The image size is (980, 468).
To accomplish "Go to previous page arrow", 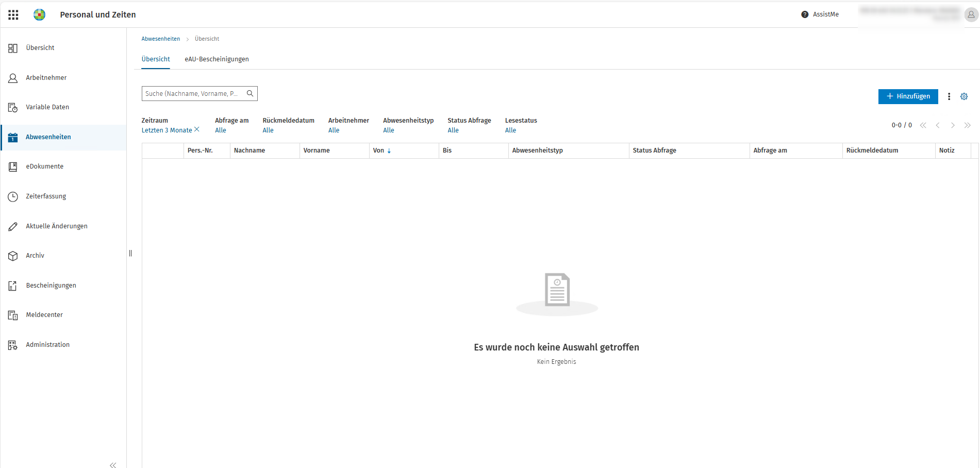I will pyautogui.click(x=938, y=125).
